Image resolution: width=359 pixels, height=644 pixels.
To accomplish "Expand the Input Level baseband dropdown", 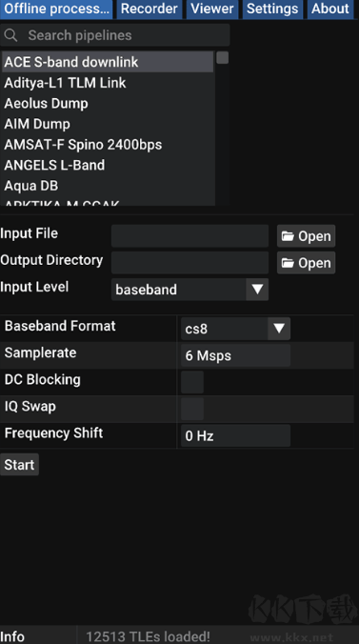I will [x=189, y=290].
